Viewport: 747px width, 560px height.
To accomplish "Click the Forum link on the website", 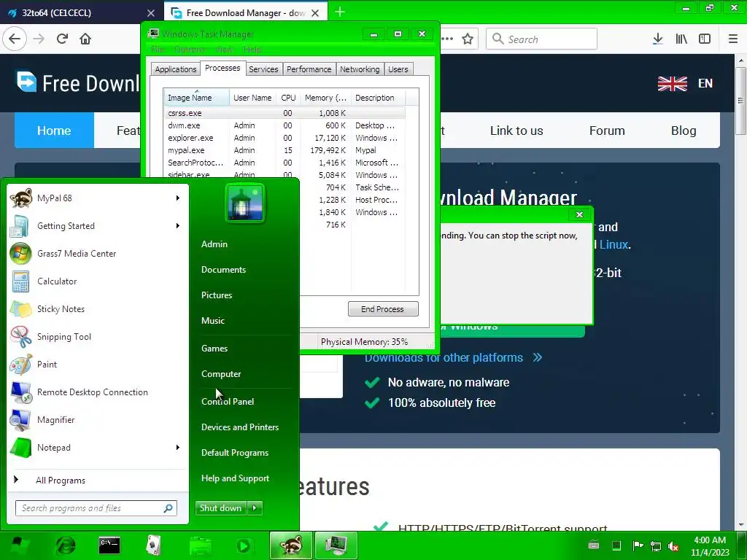I will [x=606, y=131].
